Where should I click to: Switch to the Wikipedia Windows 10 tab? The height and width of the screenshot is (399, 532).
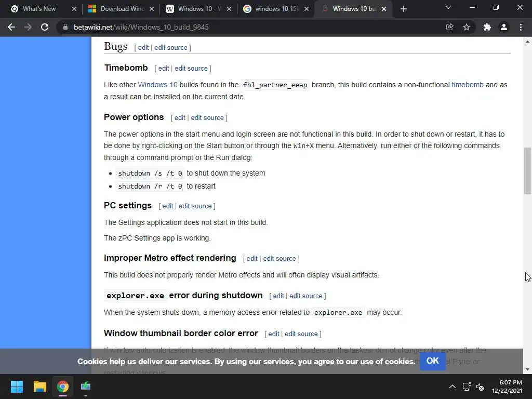click(194, 9)
